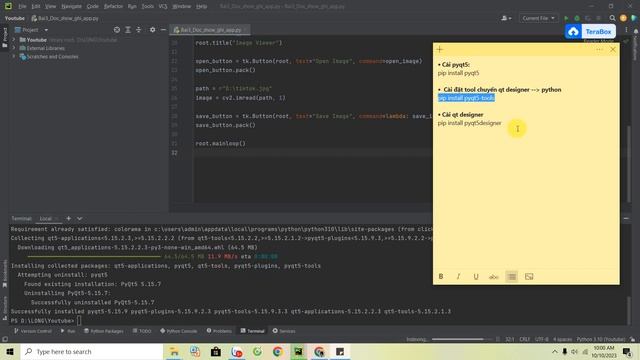The height and width of the screenshot is (360, 640).
Task: Open the View menu
Action: (x=50, y=6)
